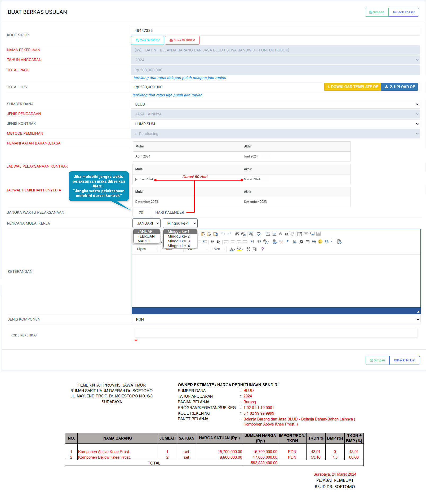
Task: Insert a radio button via toolbar icon
Action: [281, 234]
